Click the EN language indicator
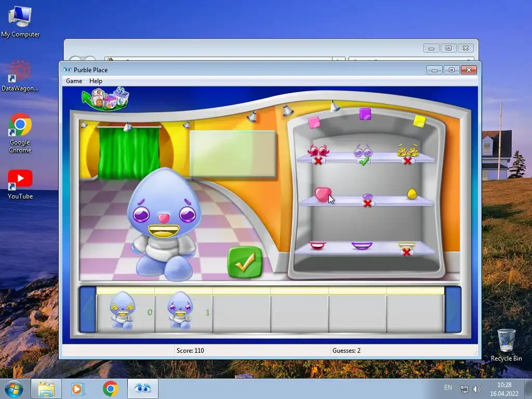 (448, 388)
